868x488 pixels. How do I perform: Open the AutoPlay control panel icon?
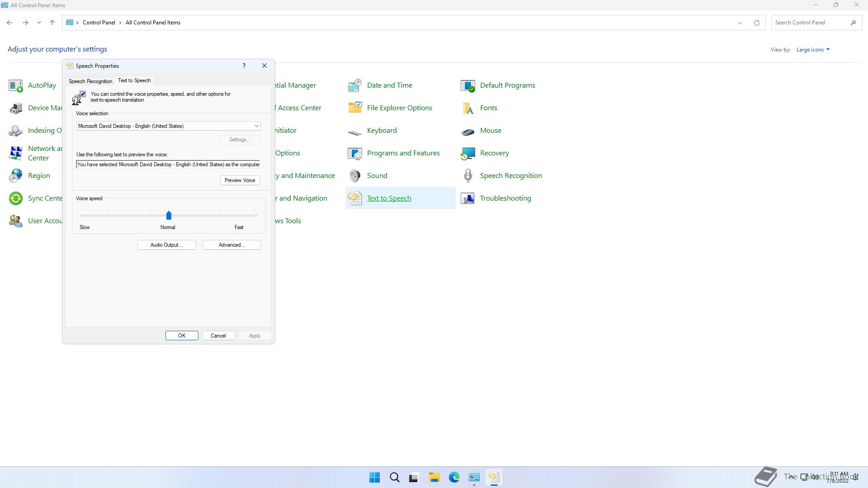click(16, 85)
